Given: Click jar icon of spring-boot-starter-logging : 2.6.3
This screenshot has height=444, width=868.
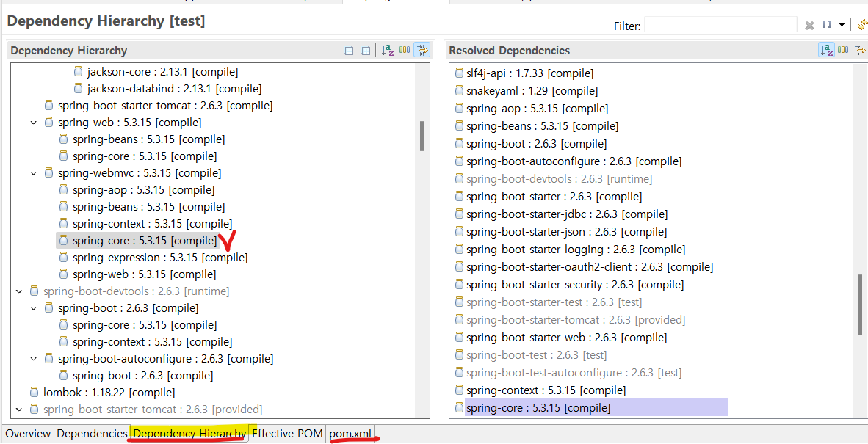Looking at the screenshot, I should pyautogui.click(x=458, y=250).
